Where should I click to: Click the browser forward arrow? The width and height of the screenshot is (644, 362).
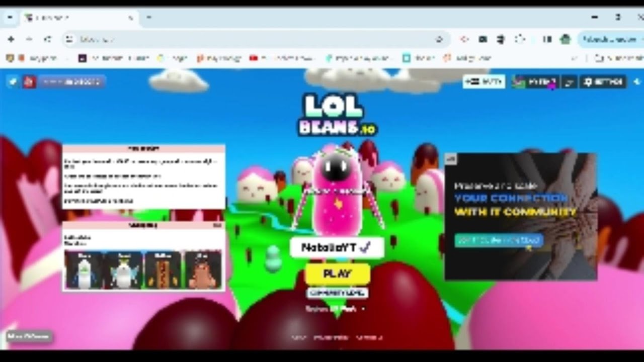click(29, 39)
